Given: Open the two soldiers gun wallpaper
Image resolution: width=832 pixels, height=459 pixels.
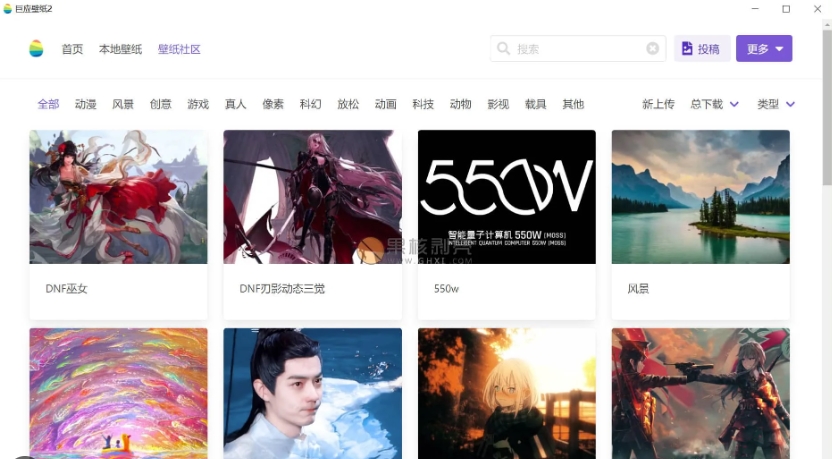Looking at the screenshot, I should [x=700, y=393].
